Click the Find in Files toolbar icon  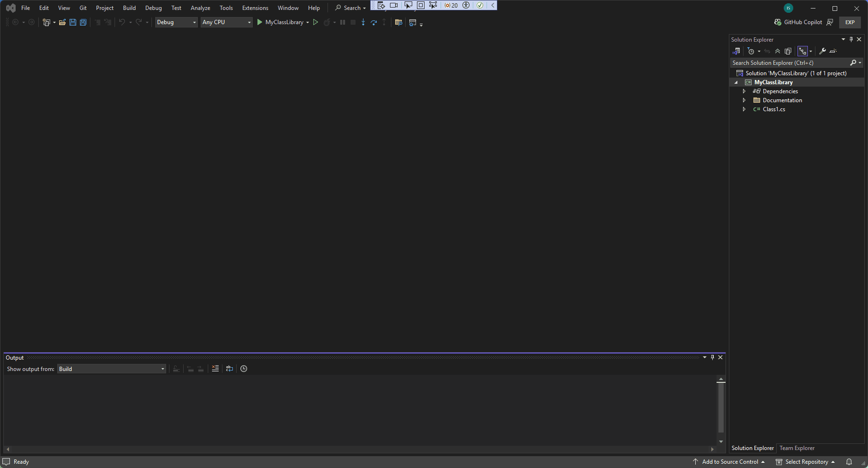point(399,22)
